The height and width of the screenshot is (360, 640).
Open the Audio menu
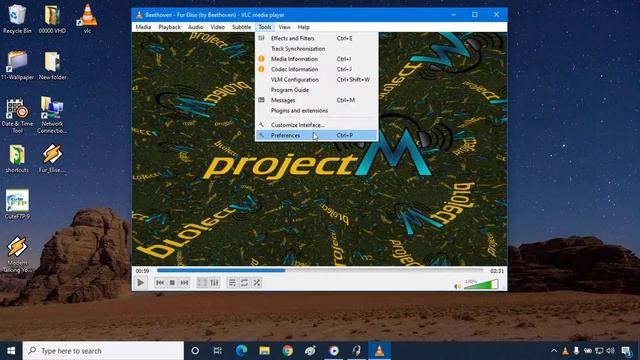[195, 27]
